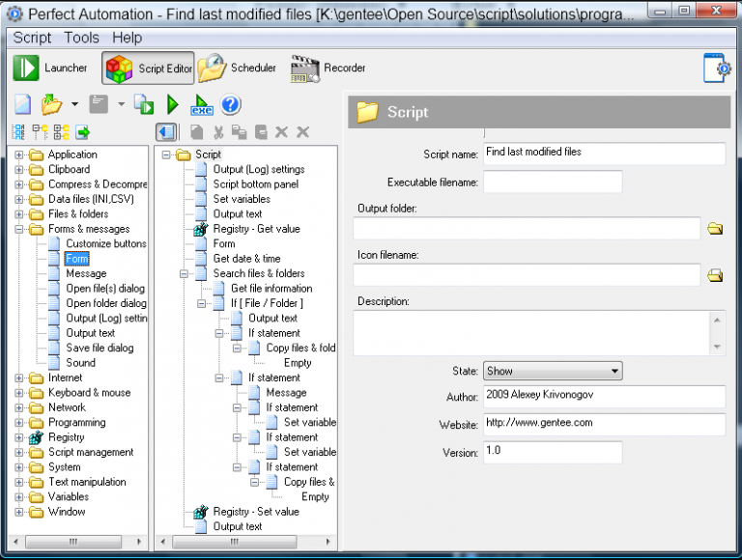Select Registry - Get value in script tree

pos(256,229)
